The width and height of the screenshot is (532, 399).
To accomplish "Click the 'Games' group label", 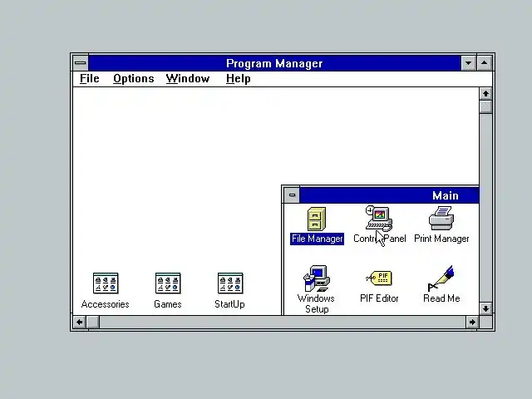I will (x=168, y=304).
